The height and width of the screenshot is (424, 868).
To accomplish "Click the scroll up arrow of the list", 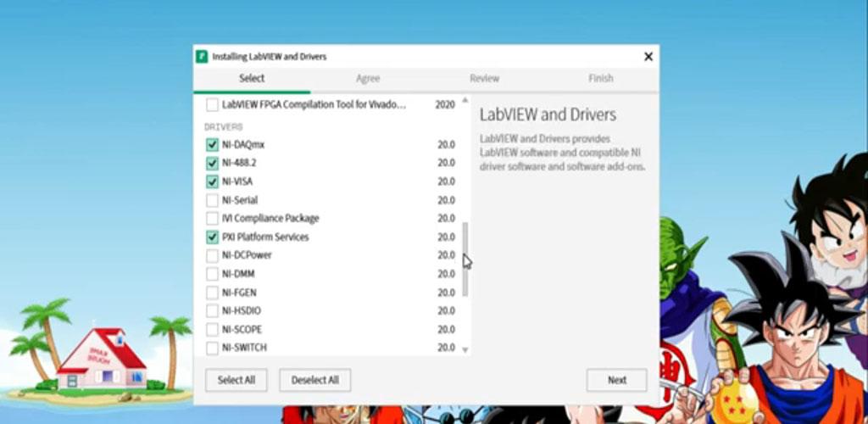I will (x=465, y=100).
